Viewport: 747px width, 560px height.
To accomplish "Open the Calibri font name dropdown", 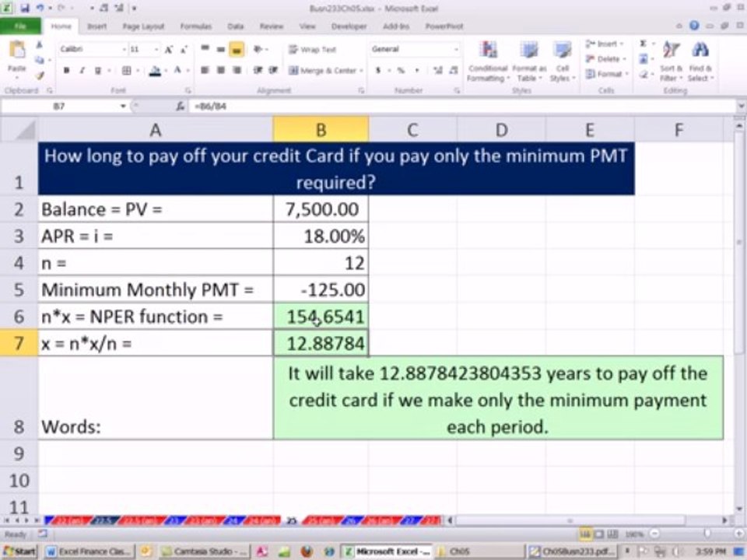I will point(124,49).
